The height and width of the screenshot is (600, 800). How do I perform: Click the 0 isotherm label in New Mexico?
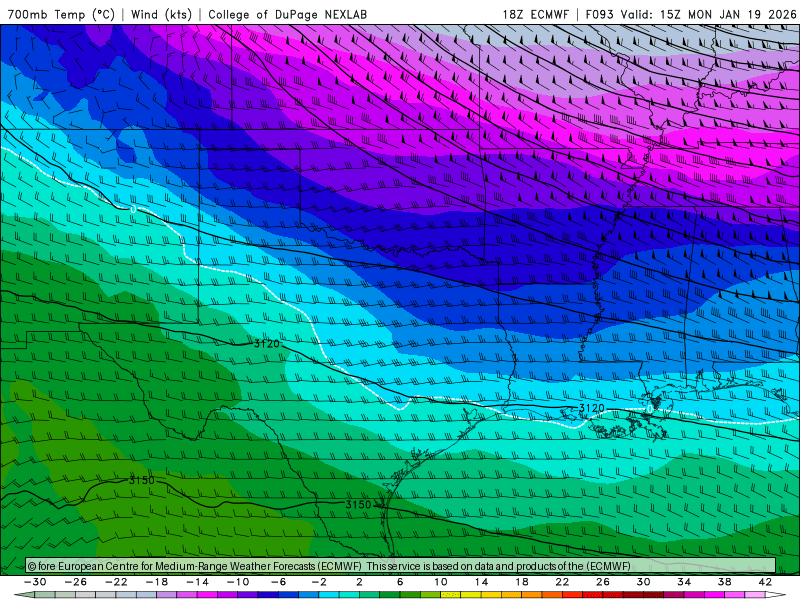coord(133,209)
